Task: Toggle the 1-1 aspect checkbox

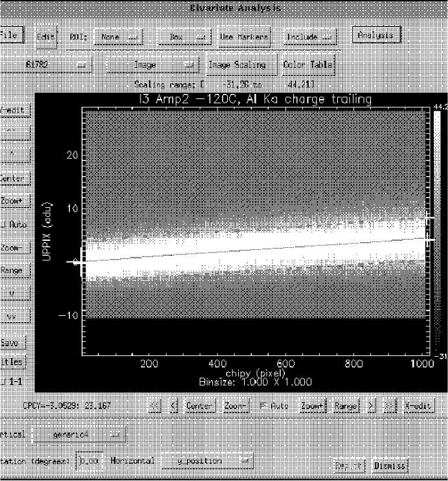Action: tap(3, 382)
